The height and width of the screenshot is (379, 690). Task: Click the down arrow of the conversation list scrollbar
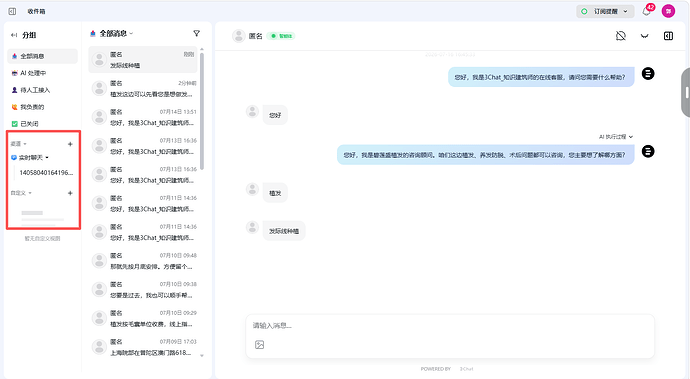202,356
